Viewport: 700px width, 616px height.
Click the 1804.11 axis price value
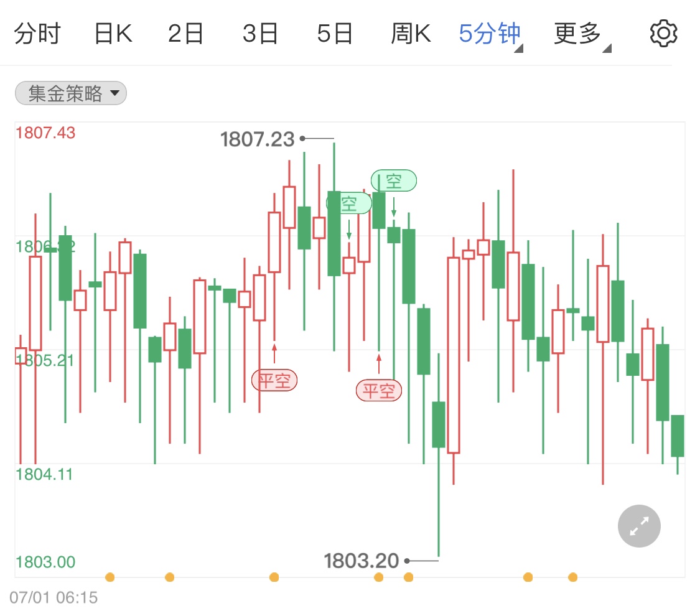coord(44,475)
